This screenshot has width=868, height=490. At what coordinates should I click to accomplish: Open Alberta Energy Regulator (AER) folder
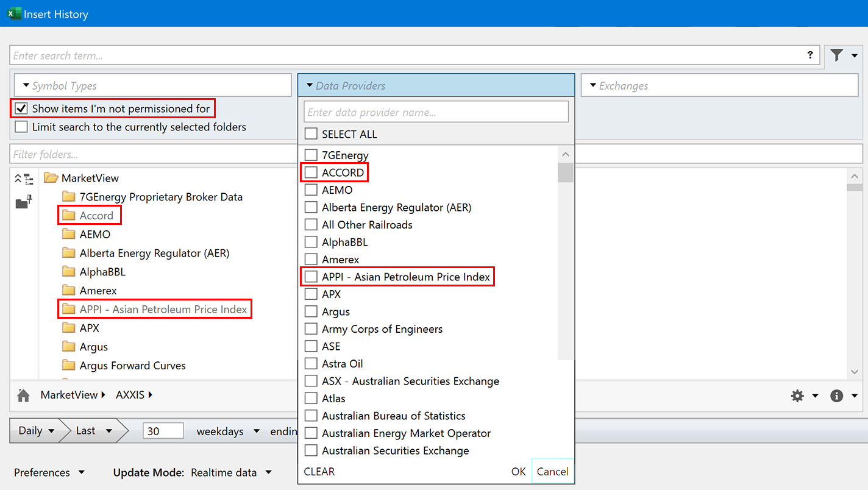click(146, 254)
